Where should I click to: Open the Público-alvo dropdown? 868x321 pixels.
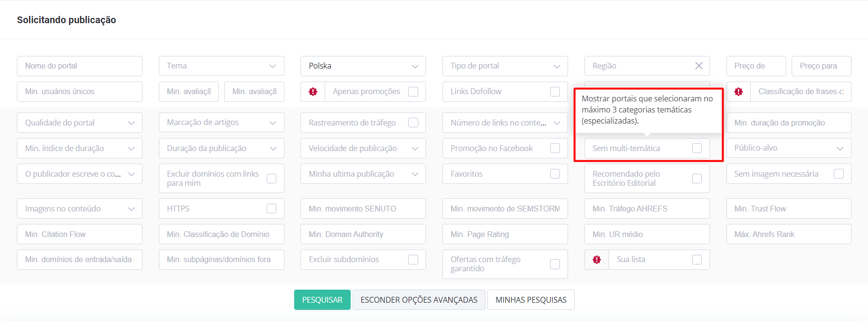[789, 148]
